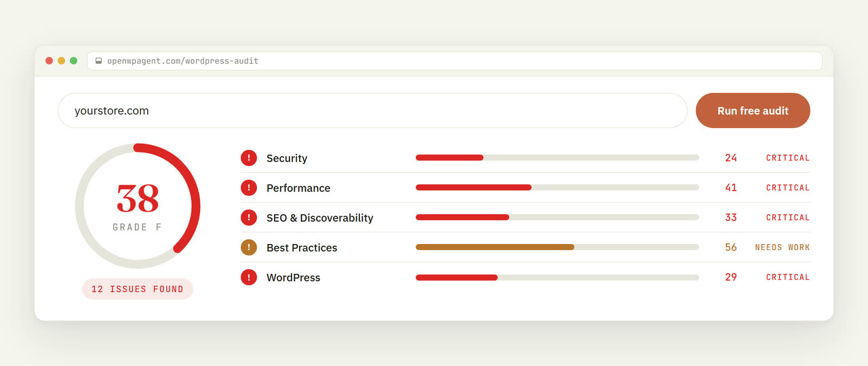The image size is (868, 366).
Task: Click the 12 Issues Found badge
Action: (x=138, y=289)
